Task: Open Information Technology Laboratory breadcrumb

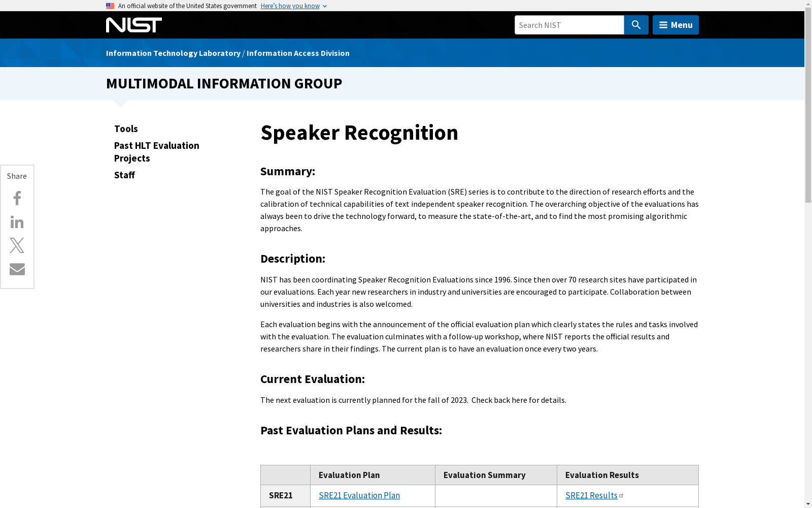Action: [173, 53]
